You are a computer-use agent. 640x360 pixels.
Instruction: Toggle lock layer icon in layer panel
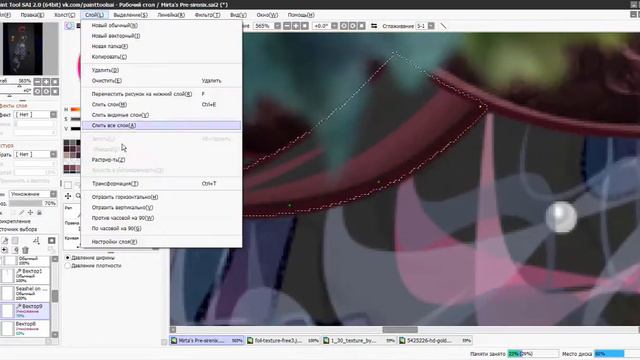[x=40, y=213]
